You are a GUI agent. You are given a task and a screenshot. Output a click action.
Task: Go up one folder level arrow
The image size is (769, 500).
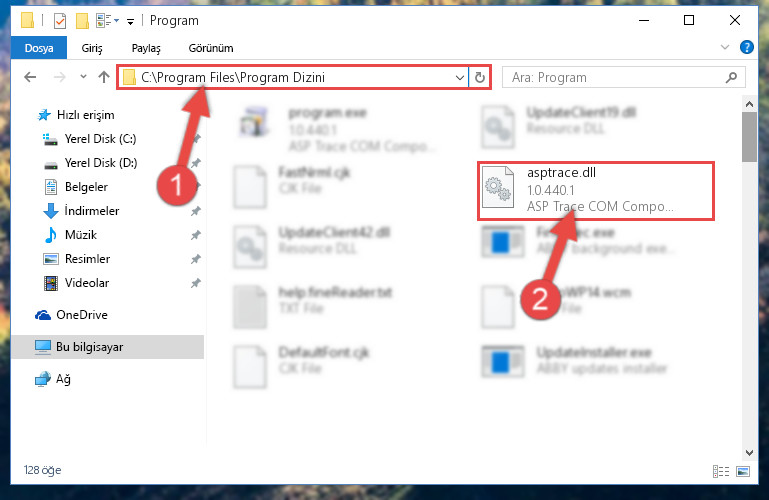tap(103, 77)
